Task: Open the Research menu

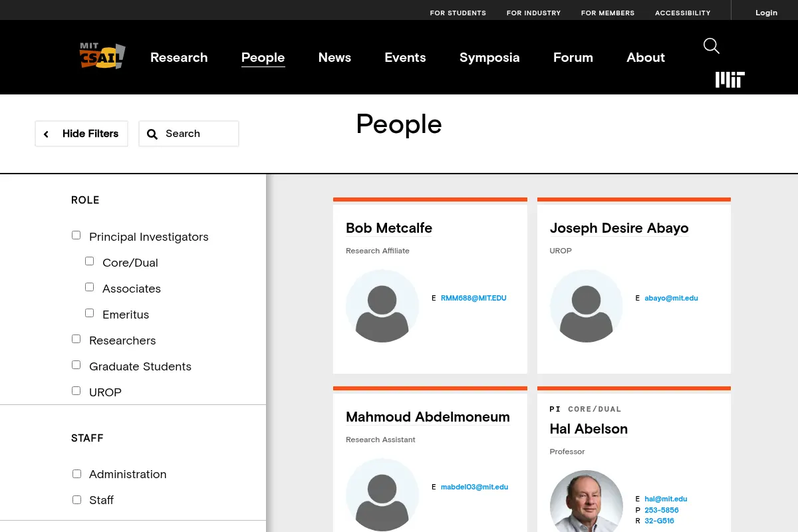Action: pyautogui.click(x=179, y=57)
